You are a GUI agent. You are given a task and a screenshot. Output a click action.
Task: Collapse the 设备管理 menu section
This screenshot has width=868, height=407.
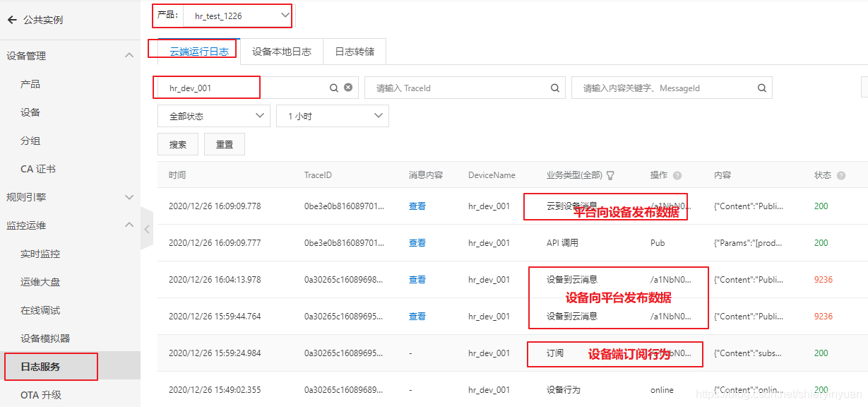pyautogui.click(x=129, y=55)
